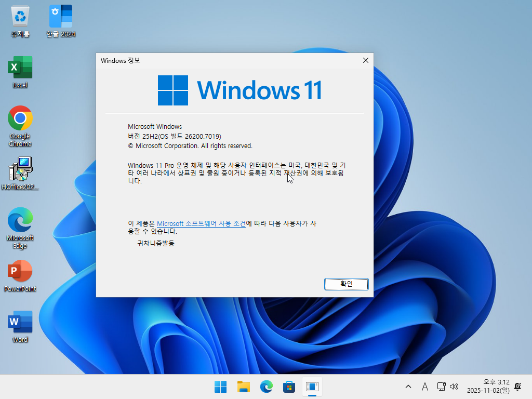The image size is (532, 399).
Task: Click the 'Microsoft Windows' text line
Action: point(155,127)
